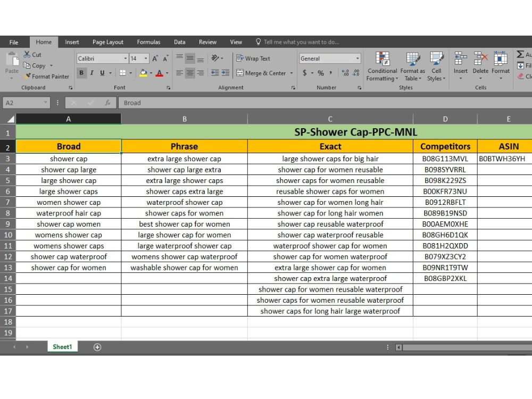Open the Calibri font name dropdown
The width and height of the screenshot is (532, 399).
tap(125, 59)
